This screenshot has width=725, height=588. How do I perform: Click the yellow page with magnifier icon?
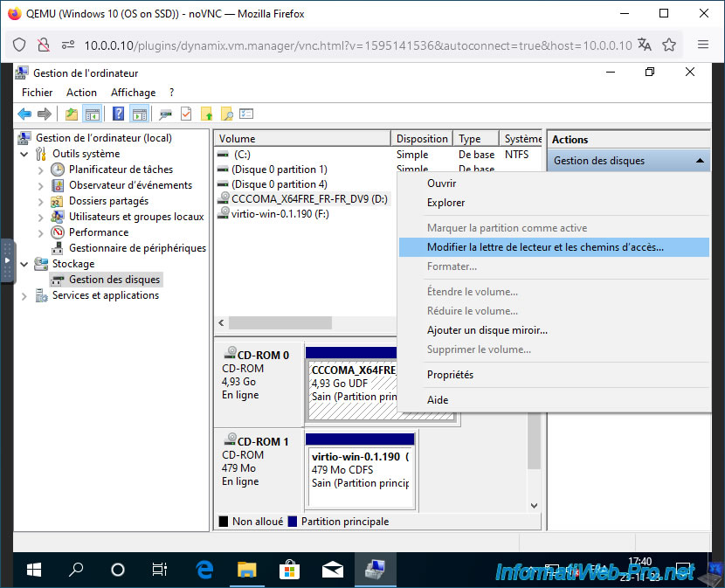tap(226, 114)
